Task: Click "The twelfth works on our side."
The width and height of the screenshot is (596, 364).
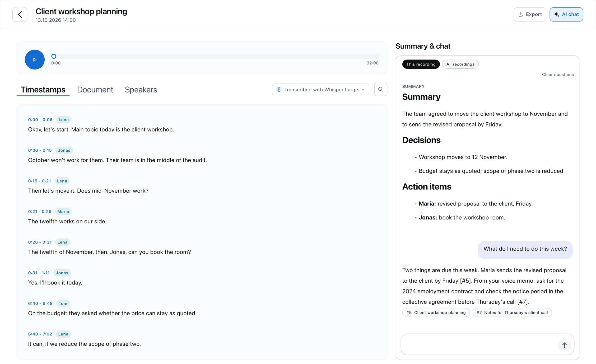Action: coord(67,221)
